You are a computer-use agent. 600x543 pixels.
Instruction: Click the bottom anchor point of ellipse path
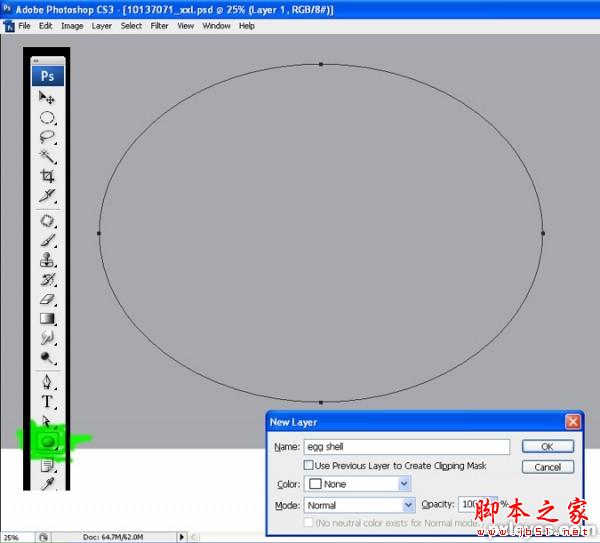click(321, 402)
